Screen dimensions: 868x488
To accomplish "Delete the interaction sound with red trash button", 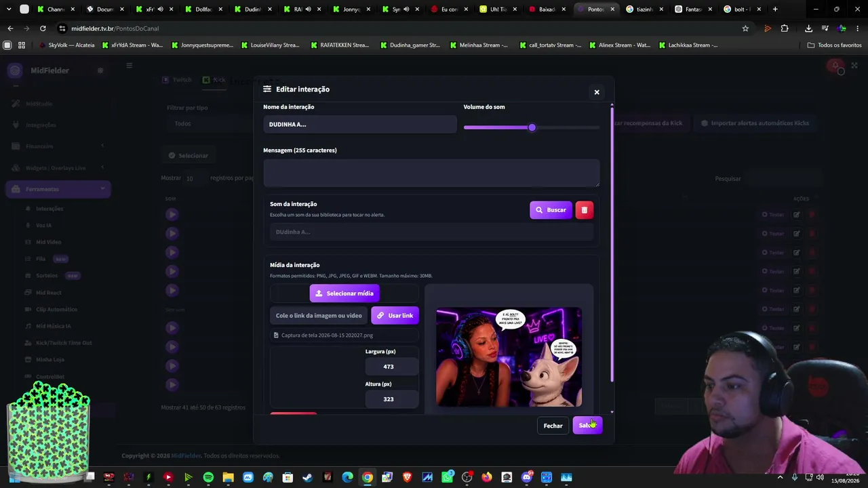I will coord(584,210).
